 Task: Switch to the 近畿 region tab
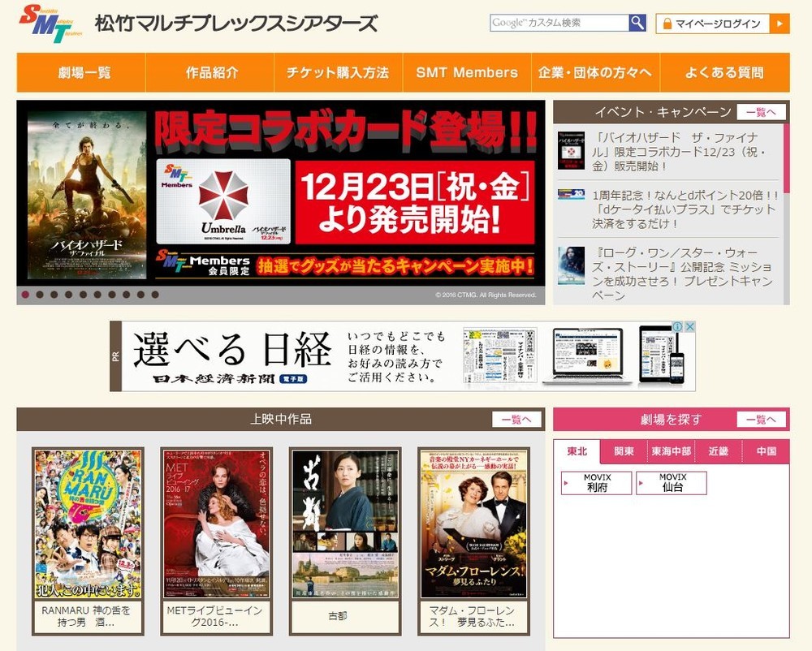[718, 452]
